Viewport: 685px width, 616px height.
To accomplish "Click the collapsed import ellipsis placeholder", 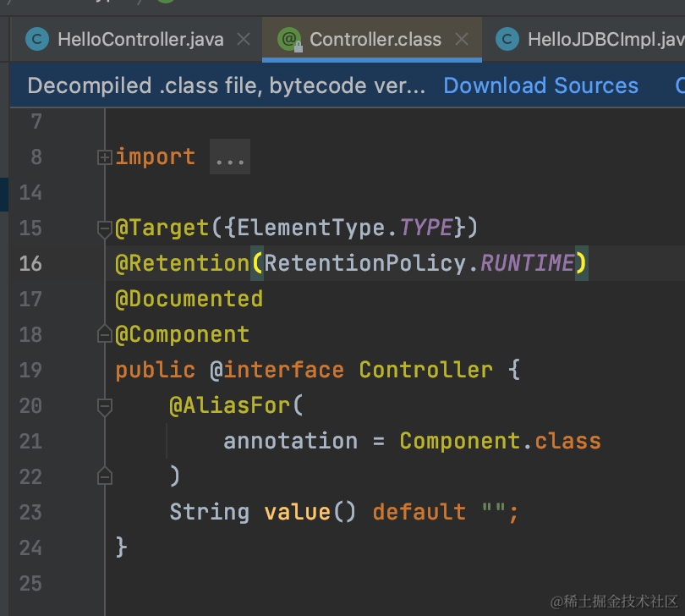I will click(x=230, y=157).
